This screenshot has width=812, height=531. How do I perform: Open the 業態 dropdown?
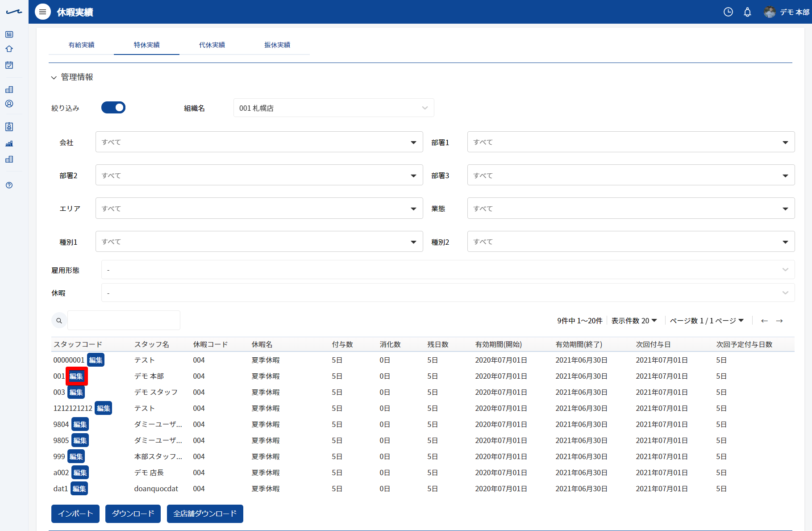631,208
